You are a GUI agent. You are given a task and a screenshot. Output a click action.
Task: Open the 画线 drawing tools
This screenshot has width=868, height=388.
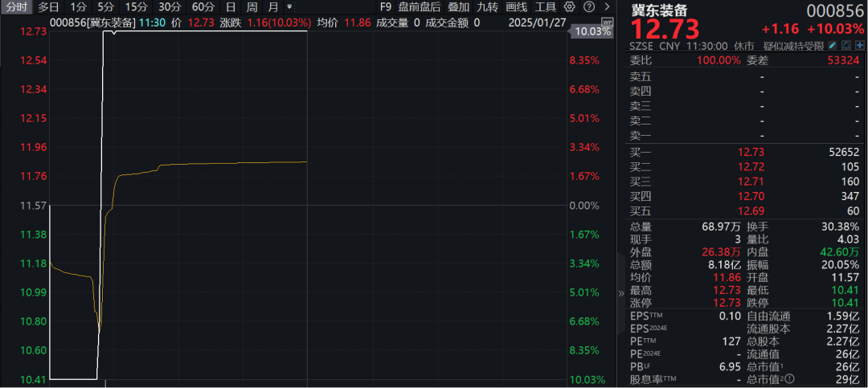click(517, 7)
